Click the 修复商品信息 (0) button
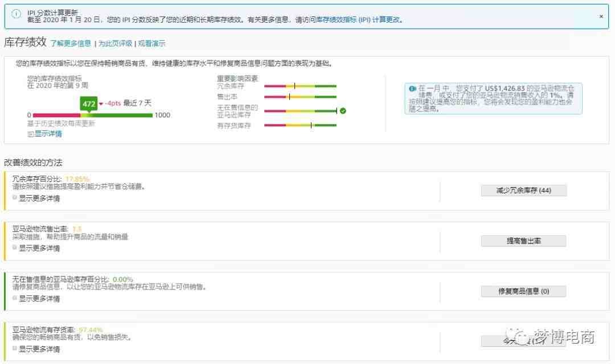This screenshot has height=364, width=615. [524, 291]
